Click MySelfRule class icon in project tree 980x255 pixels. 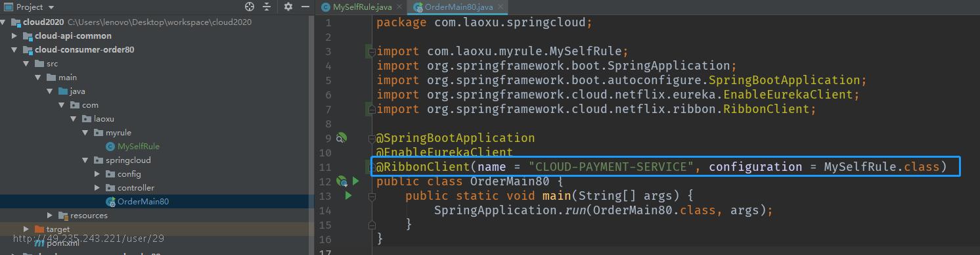pyautogui.click(x=110, y=147)
